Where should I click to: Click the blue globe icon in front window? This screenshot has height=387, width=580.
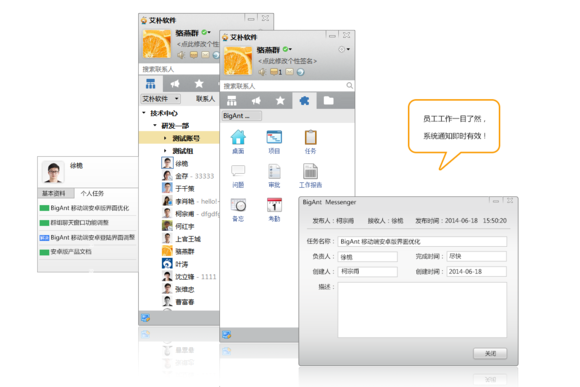[301, 72]
